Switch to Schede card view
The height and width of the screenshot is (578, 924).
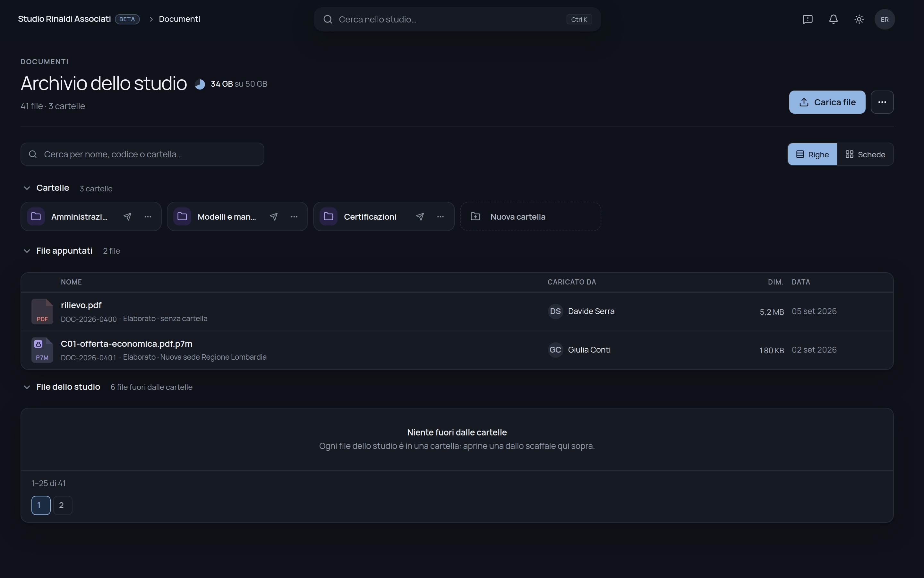tap(865, 154)
